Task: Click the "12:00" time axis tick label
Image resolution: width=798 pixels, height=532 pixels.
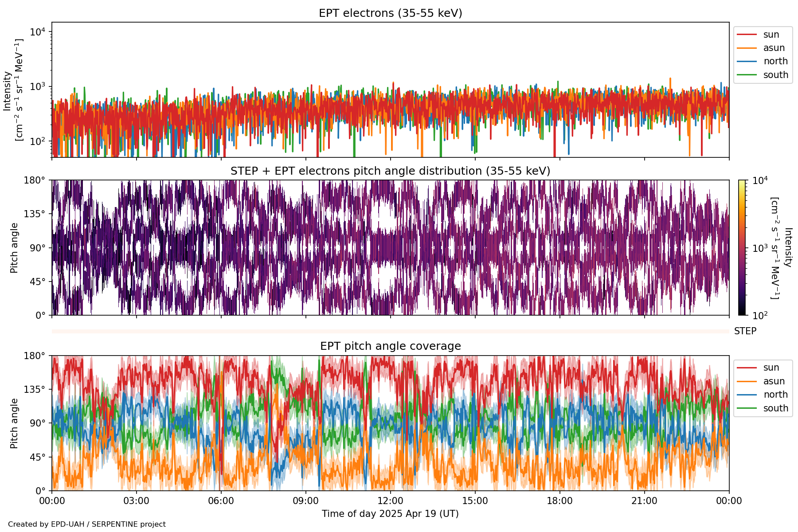Action: coord(390,501)
